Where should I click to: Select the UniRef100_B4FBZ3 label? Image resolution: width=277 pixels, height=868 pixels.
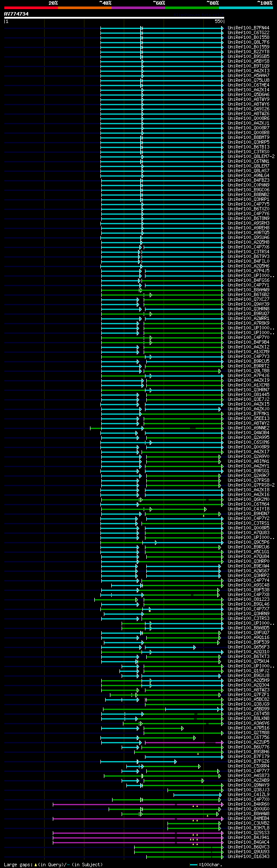248,181
